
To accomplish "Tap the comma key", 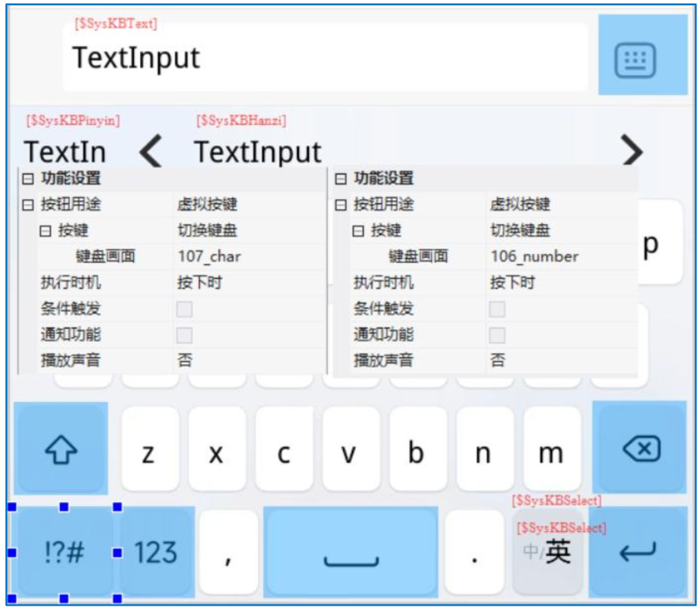I will pos(228,553).
